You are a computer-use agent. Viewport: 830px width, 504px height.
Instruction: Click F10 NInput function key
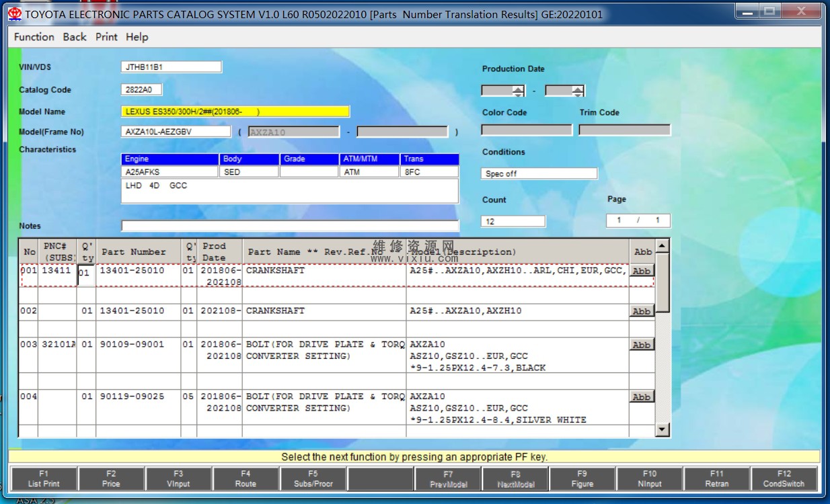[649, 478]
